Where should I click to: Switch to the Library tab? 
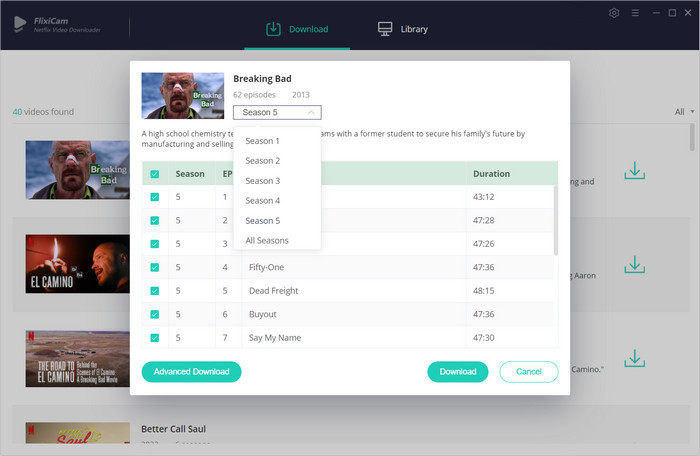(x=403, y=29)
